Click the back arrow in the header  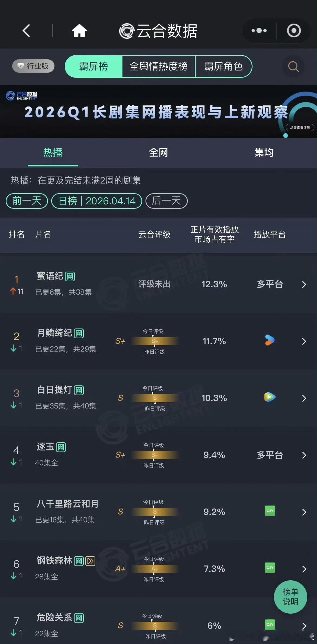(26, 31)
